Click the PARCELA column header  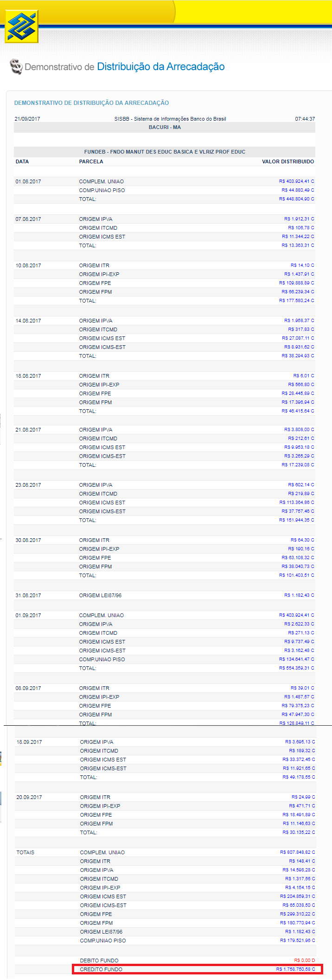pos(91,161)
